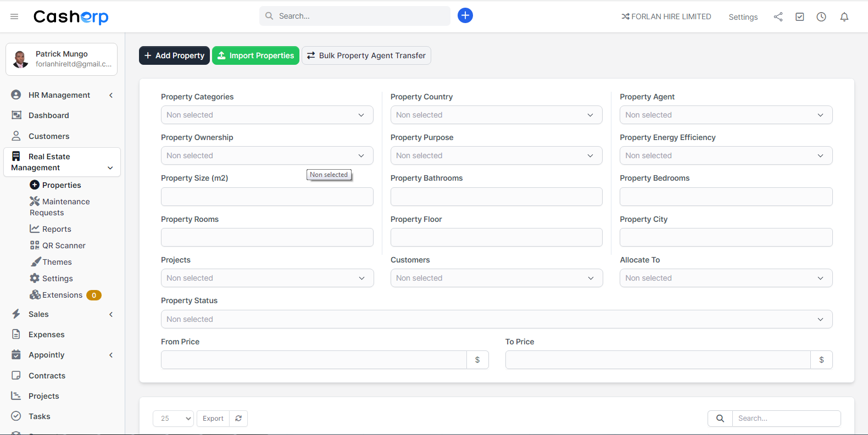Change the 25 rows-per-page selector
The width and height of the screenshot is (868, 435).
(173, 419)
